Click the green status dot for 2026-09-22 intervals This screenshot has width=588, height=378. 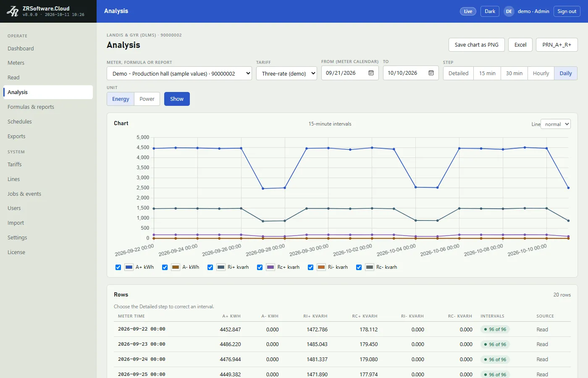click(x=486, y=329)
